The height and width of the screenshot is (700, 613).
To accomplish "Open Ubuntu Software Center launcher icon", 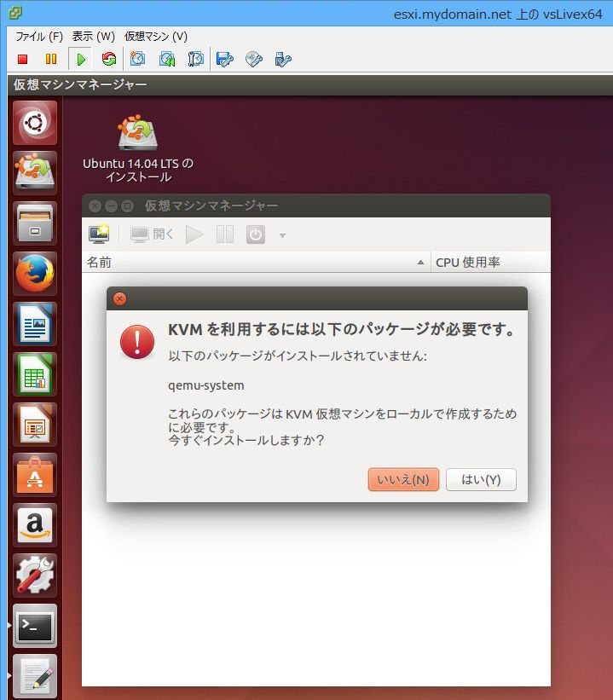I will click(35, 475).
